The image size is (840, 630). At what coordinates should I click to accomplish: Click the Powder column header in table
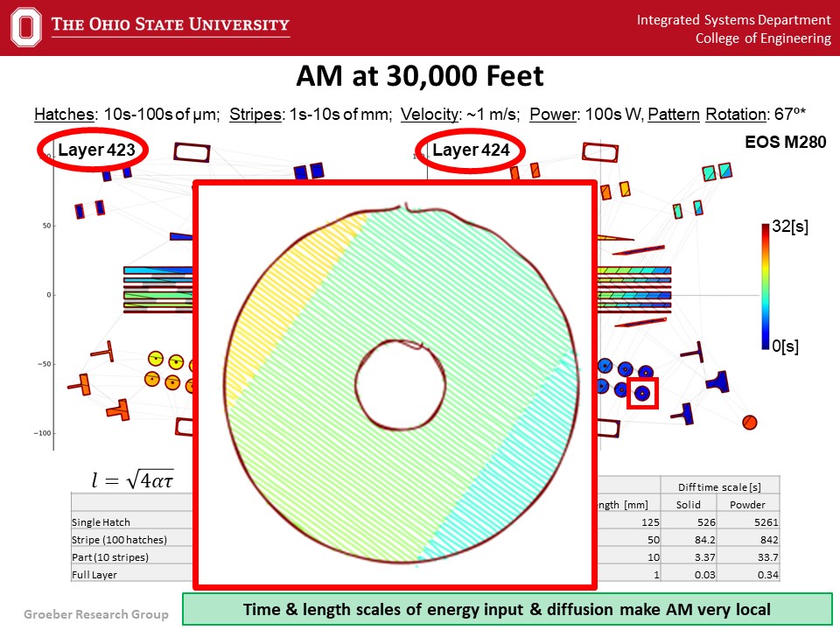pos(748,505)
